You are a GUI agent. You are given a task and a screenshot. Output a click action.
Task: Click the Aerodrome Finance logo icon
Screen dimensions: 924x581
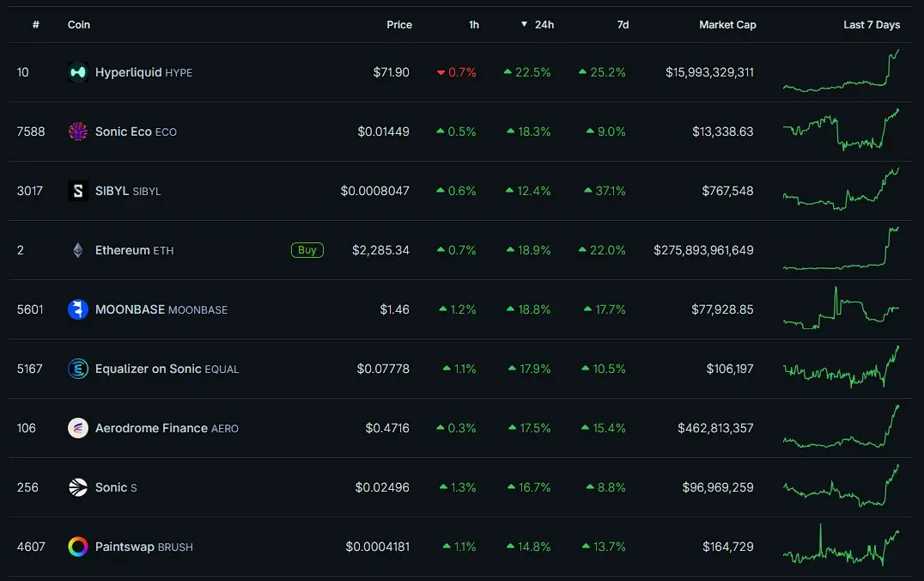[x=78, y=428]
